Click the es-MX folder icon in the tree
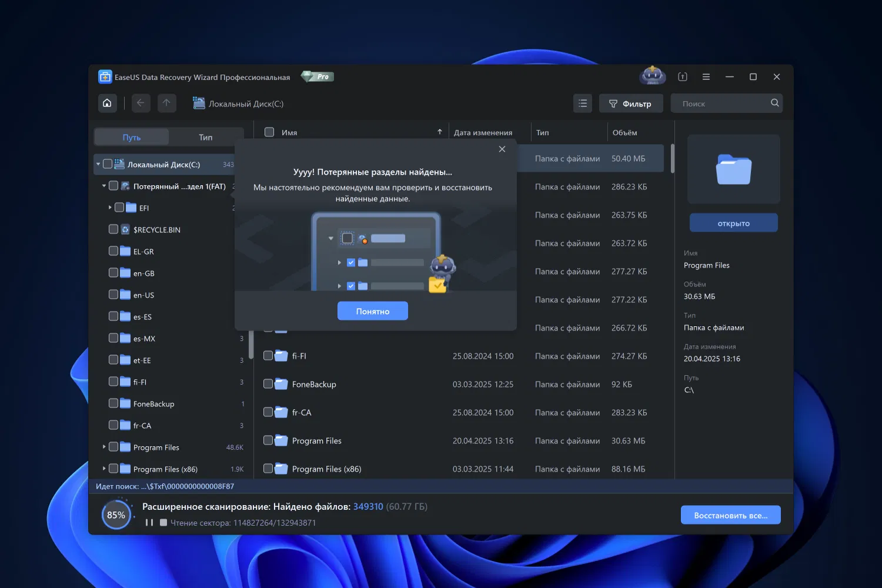The image size is (882, 588). [125, 338]
